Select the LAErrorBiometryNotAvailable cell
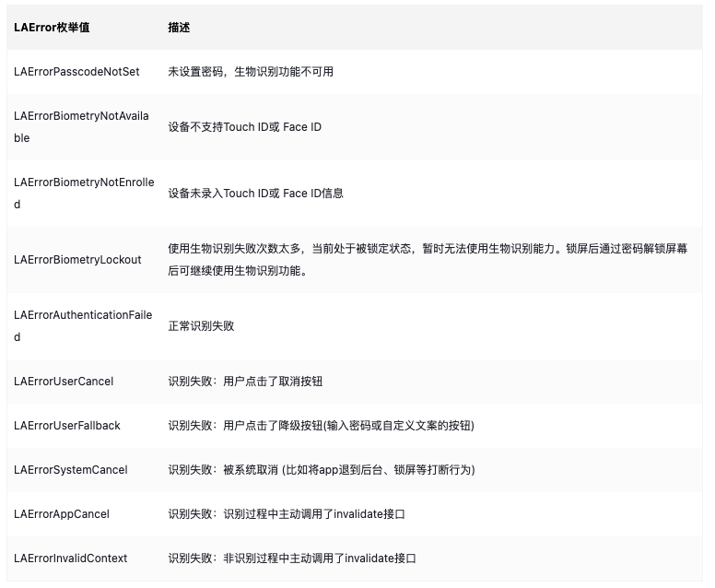Screen dimensions: 715x588 click(x=81, y=127)
